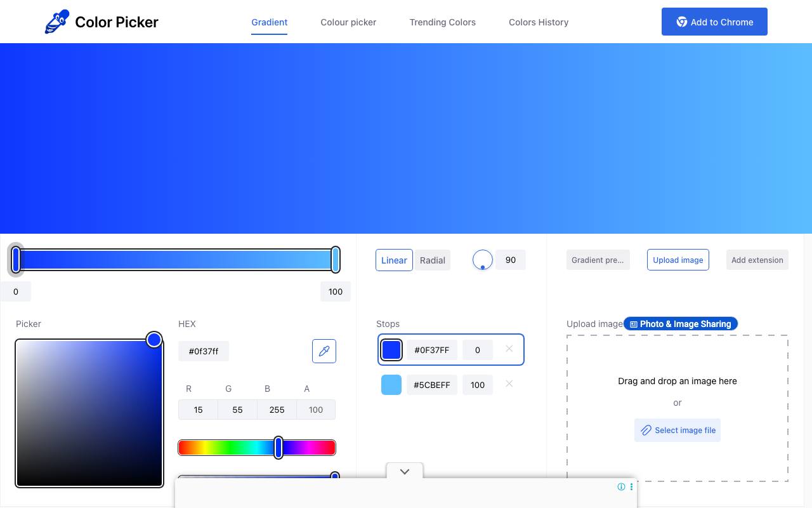Open the Gradient tab
Screen dimensions: 812x508
270,22
